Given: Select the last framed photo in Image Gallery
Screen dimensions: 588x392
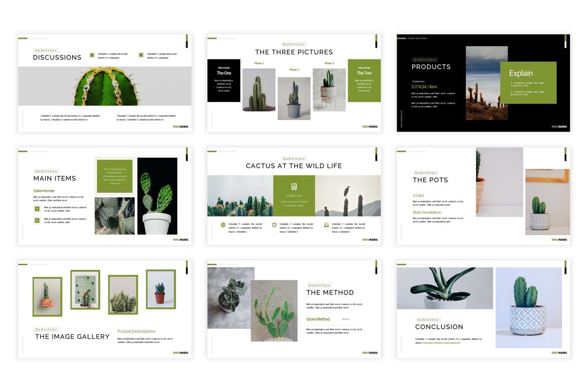Looking at the screenshot, I should [x=161, y=289].
